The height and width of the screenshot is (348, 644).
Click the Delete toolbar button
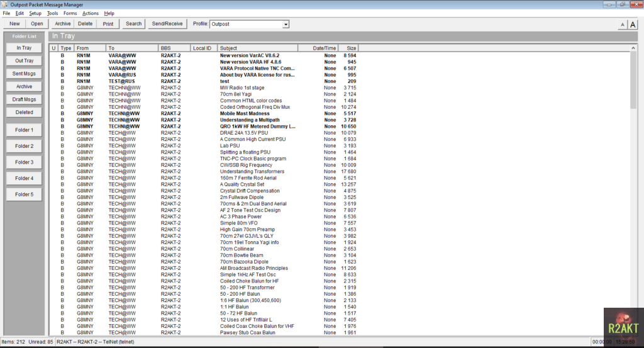(x=86, y=24)
